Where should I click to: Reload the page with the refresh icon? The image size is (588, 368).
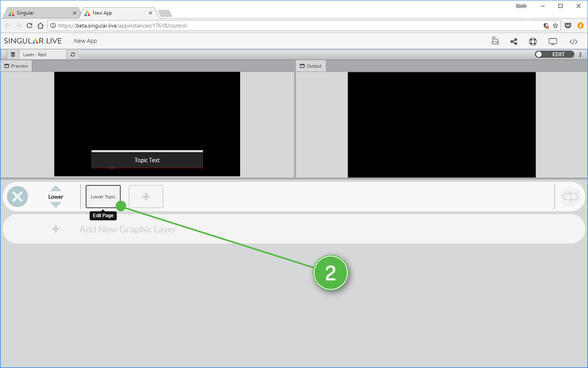tap(29, 26)
